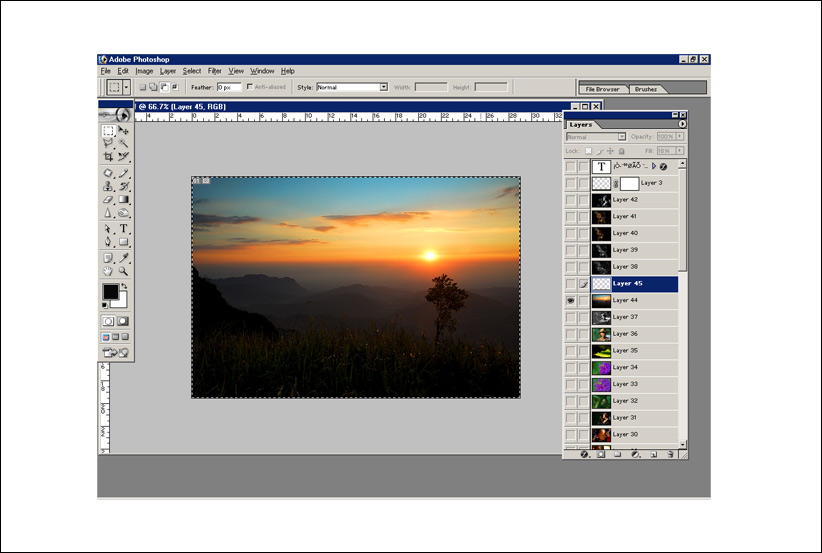Select the Hand tool
Screen dimensions: 822x553
click(108, 271)
